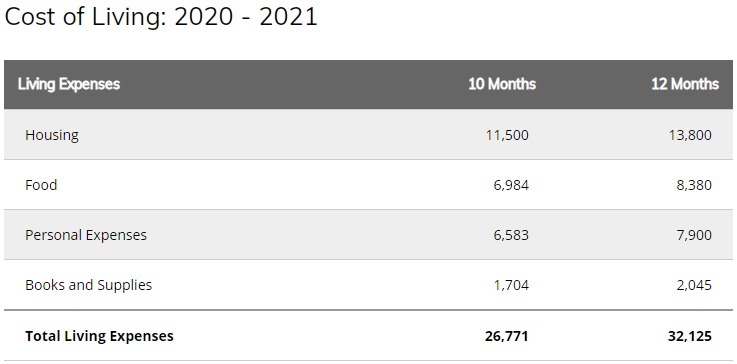Click Books and Supplies value 1,704
Image resolution: width=737 pixels, height=364 pixels.
[511, 285]
